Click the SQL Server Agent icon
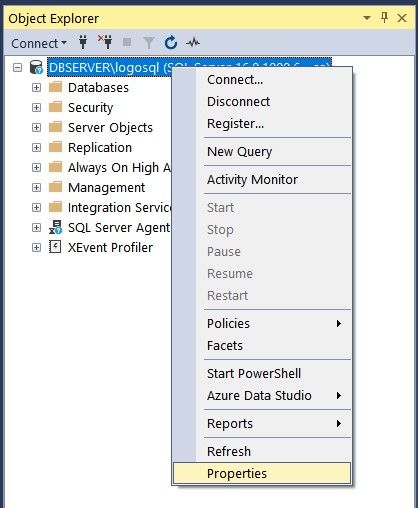Screen dimensions: 418x508 (55, 227)
